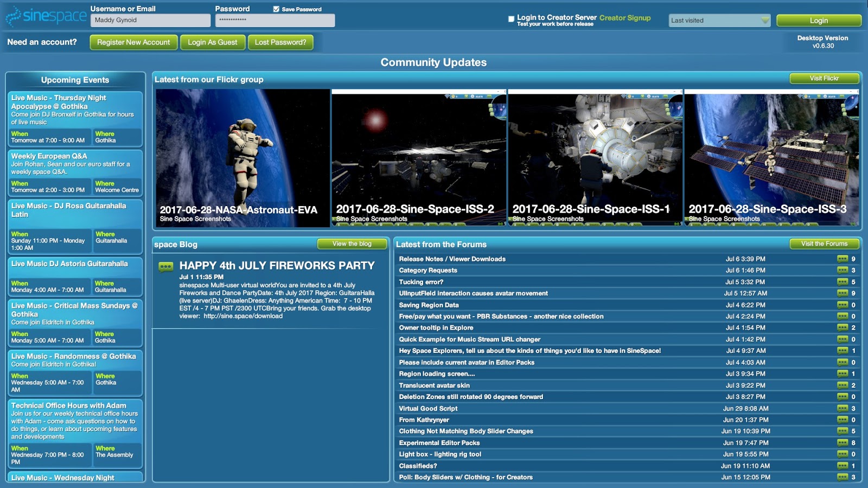
Task: Open the Last visited dropdown
Action: pos(719,20)
